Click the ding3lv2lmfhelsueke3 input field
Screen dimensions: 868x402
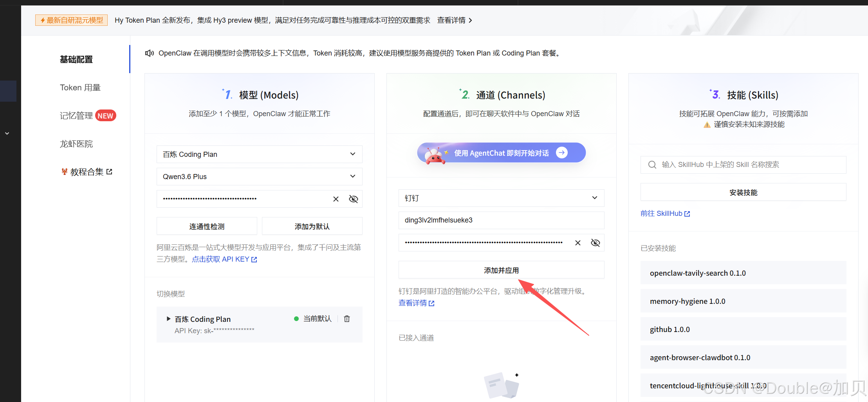(x=501, y=220)
